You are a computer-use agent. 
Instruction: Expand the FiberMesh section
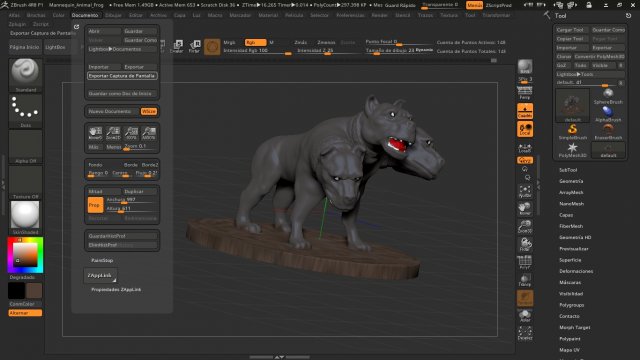(571, 226)
